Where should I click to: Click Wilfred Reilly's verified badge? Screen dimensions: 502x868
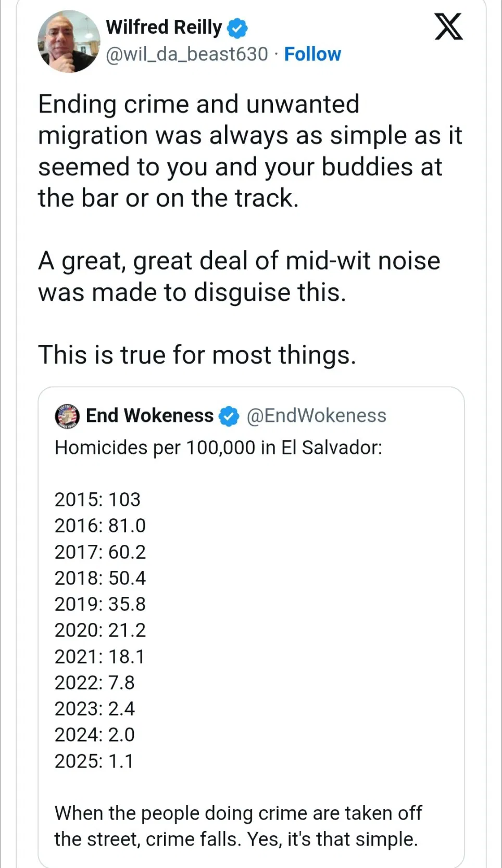[x=237, y=28]
